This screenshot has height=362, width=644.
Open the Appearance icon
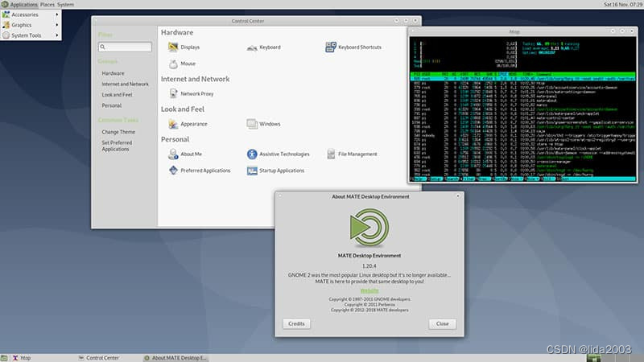(173, 124)
